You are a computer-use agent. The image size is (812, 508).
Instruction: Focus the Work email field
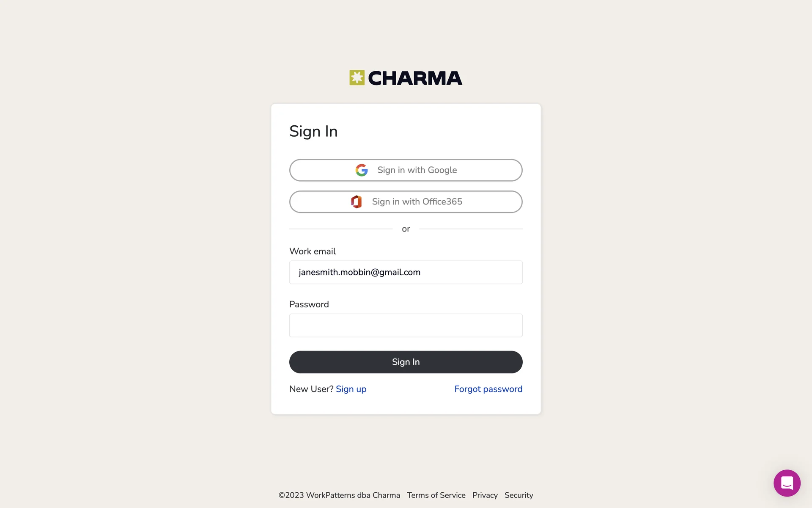pyautogui.click(x=406, y=272)
